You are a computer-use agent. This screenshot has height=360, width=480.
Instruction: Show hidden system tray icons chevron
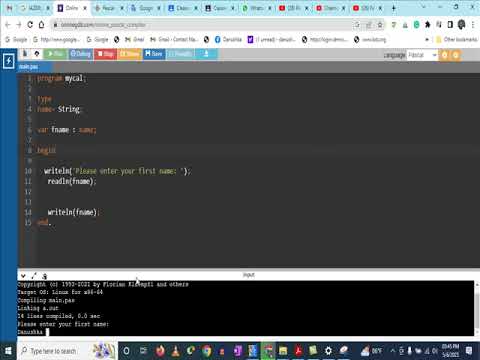393,351
